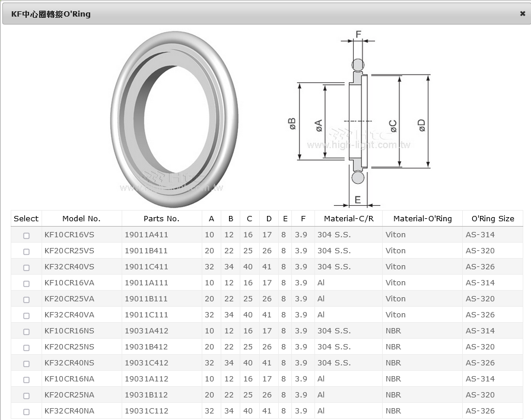Screen dimensions: 531x420
Task: Click the Parts No. column header
Action: click(161, 218)
